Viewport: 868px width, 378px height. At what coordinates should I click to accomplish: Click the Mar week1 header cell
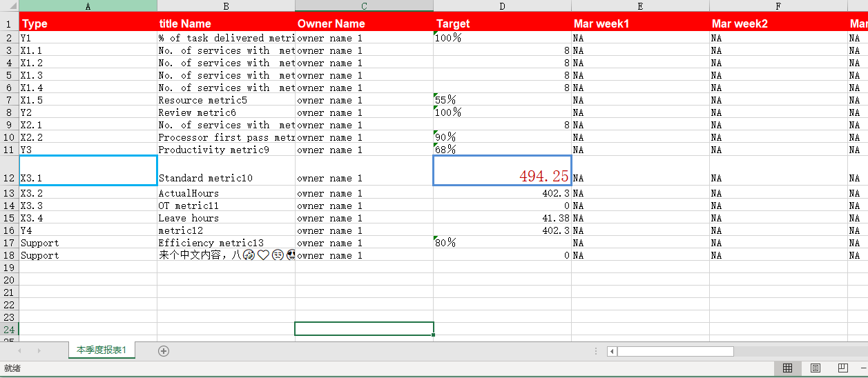(x=640, y=23)
